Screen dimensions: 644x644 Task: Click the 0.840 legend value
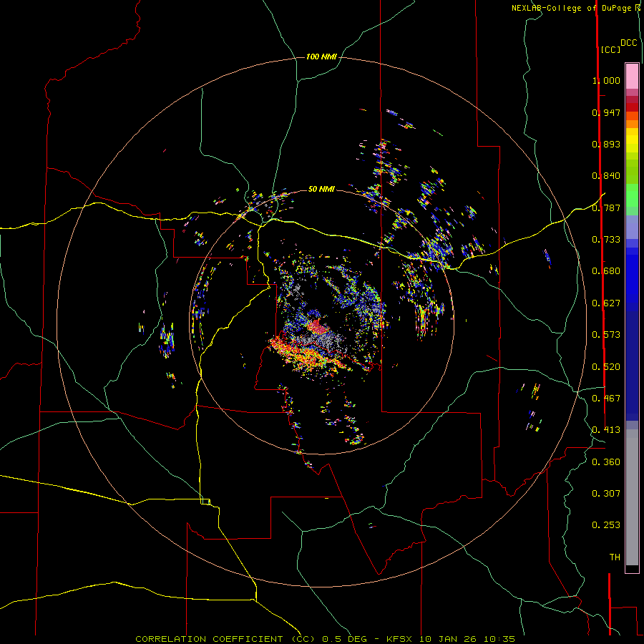606,176
